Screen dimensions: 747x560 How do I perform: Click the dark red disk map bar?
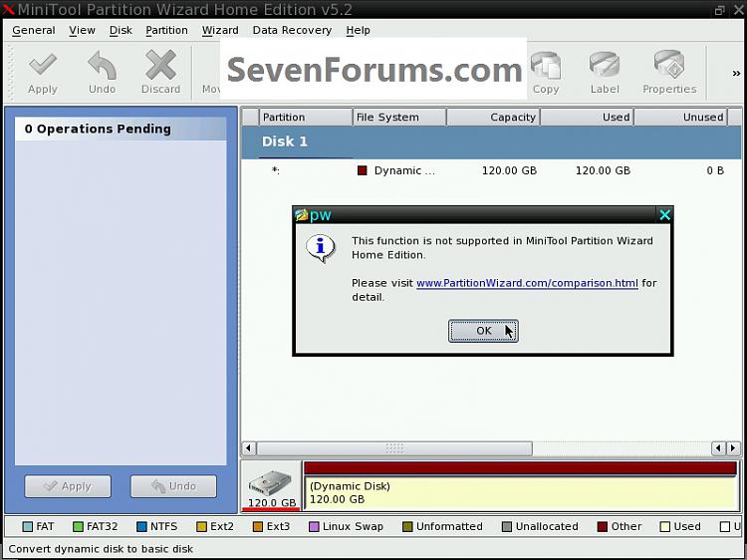pos(520,468)
